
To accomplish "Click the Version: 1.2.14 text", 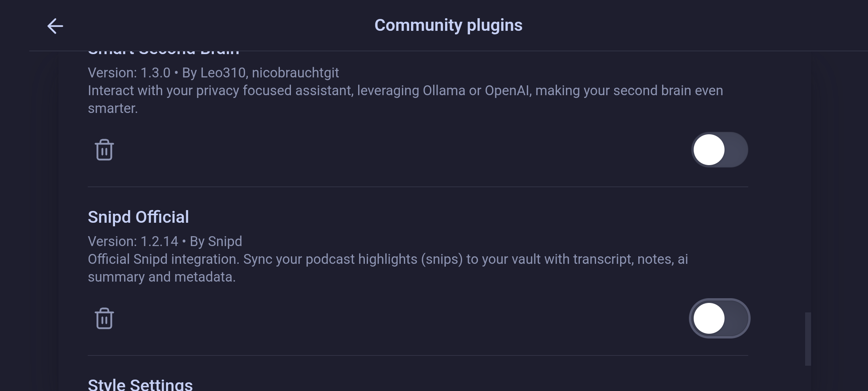I will [x=133, y=241].
